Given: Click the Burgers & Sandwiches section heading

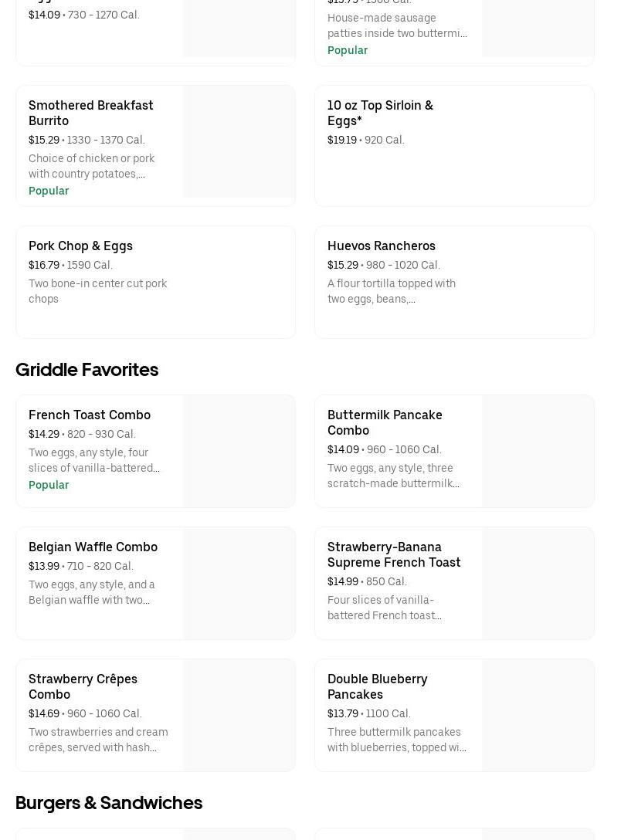Looking at the screenshot, I should coord(109,803).
